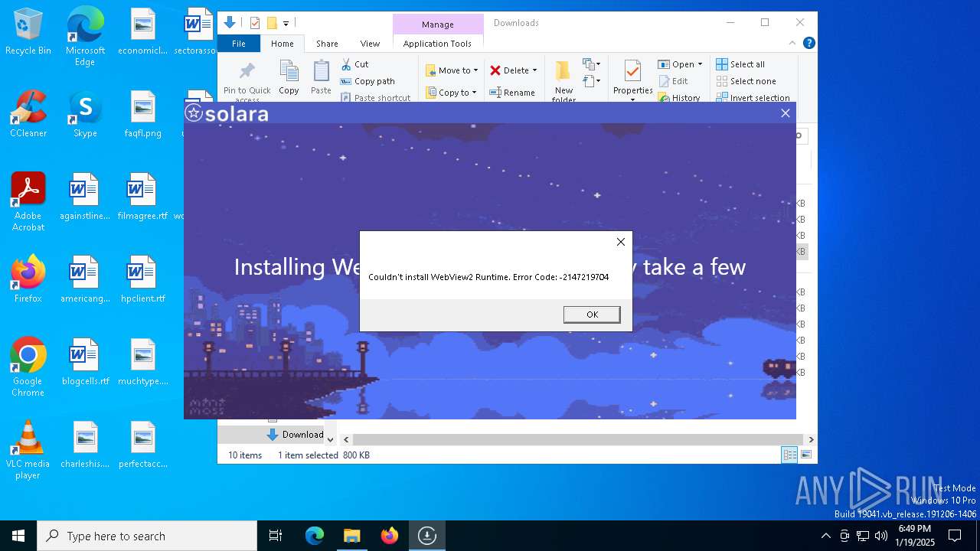This screenshot has width=980, height=551.
Task: Click Invert selection in ribbon
Action: 753,98
